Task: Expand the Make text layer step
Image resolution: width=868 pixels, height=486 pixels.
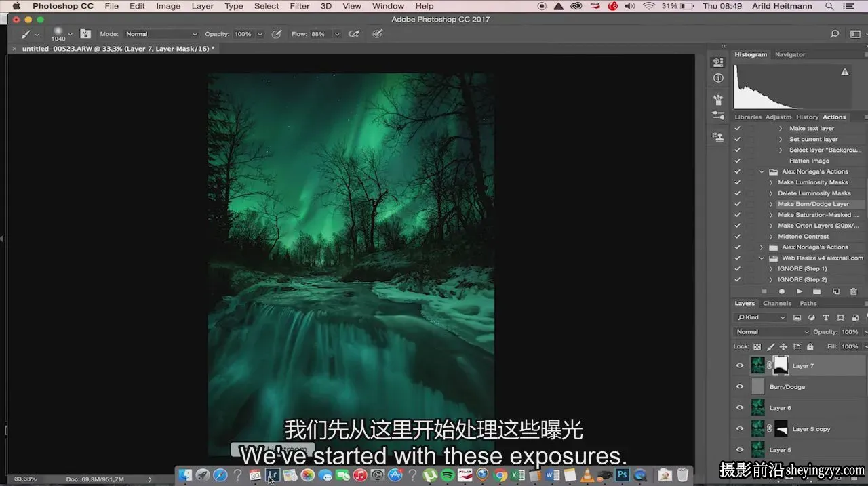Action: click(x=781, y=128)
